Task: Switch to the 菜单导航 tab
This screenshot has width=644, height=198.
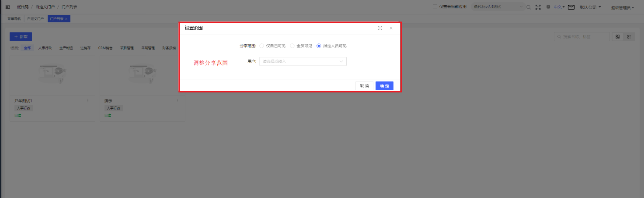Action: 14,19
